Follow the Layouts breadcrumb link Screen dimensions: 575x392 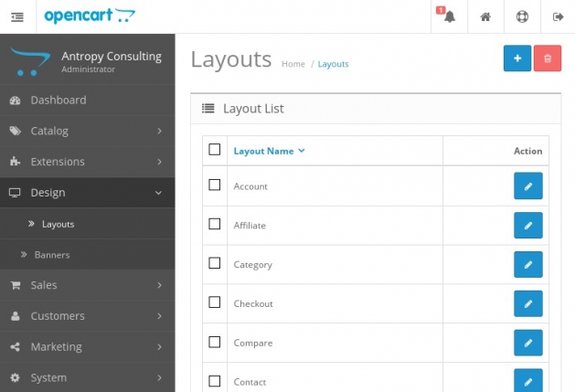[333, 64]
